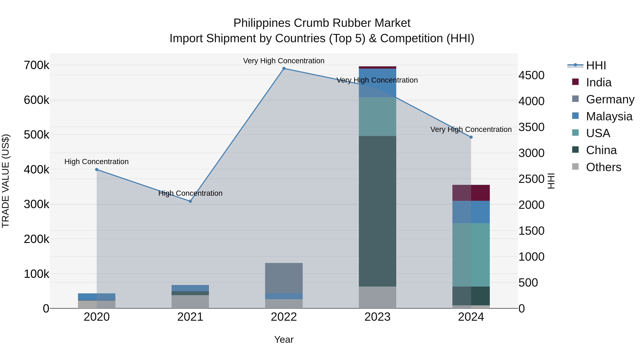Click 'High Concentration' annotation near 2021
This screenshot has height=362, width=644.
(190, 193)
